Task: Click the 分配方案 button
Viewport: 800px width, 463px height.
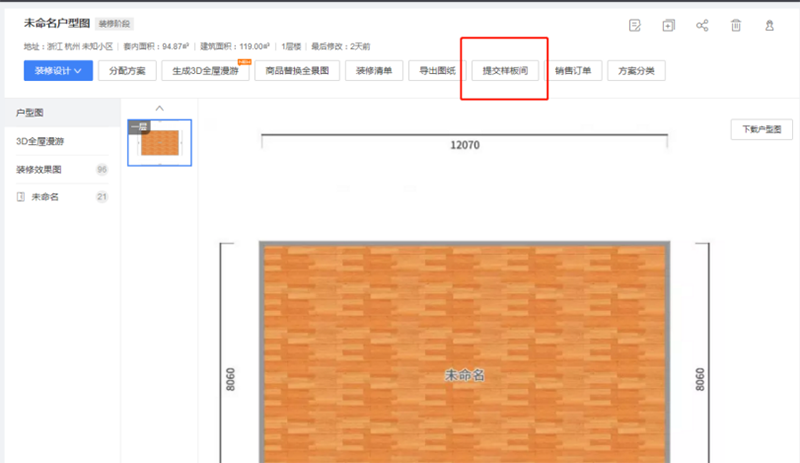Action: [x=127, y=70]
